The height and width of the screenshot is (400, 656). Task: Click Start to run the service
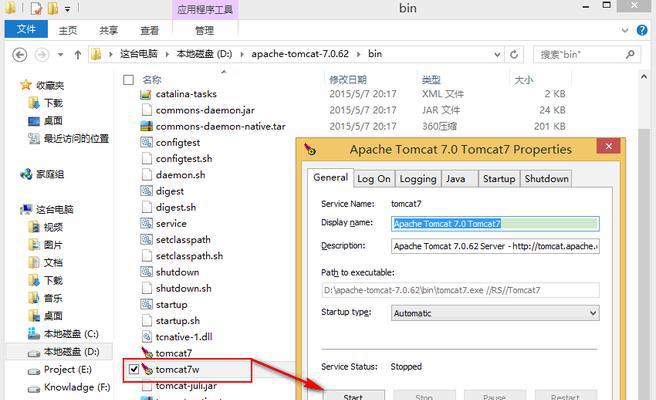[x=353, y=395]
